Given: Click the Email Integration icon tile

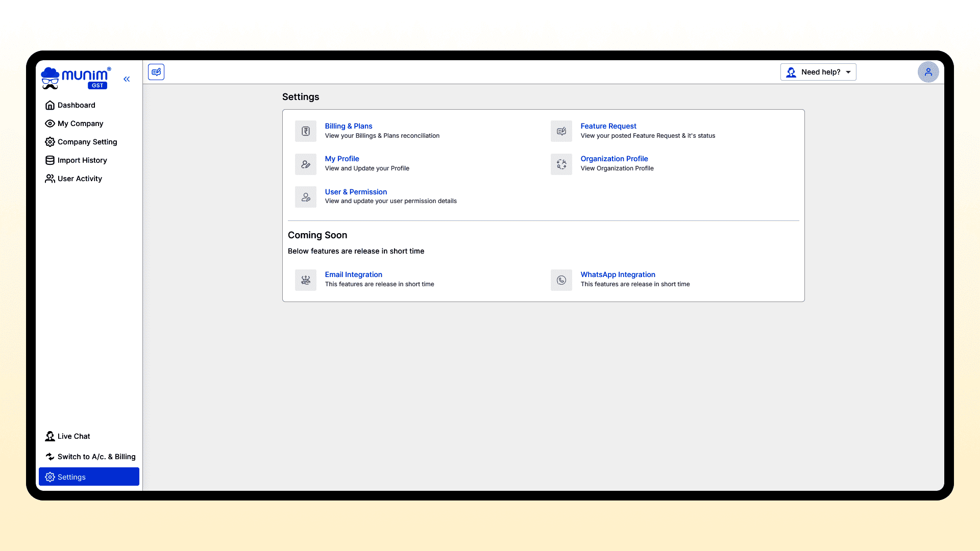Looking at the screenshot, I should [x=305, y=280].
